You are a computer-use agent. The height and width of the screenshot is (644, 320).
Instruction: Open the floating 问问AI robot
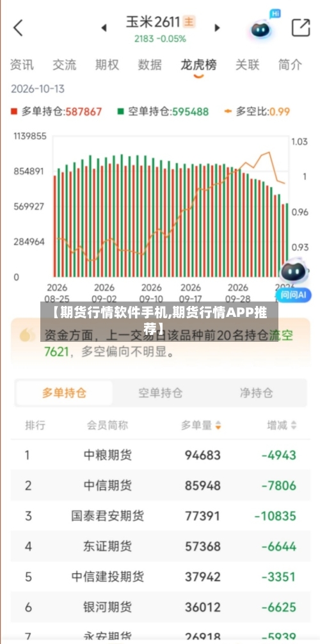[x=294, y=279]
